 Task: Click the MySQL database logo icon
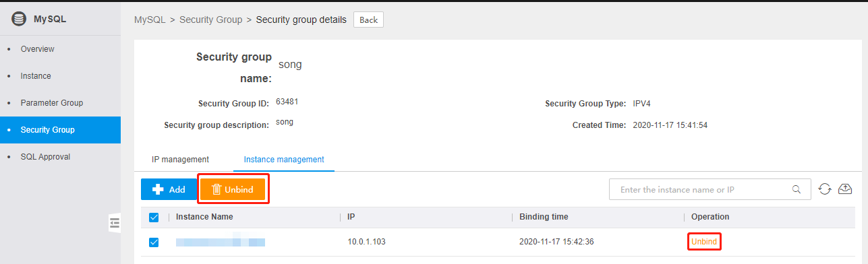click(18, 19)
